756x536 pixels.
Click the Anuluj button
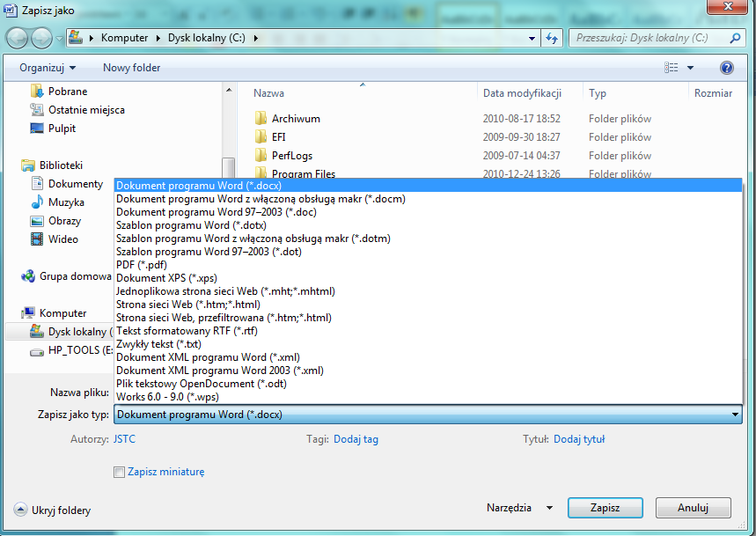[693, 508]
